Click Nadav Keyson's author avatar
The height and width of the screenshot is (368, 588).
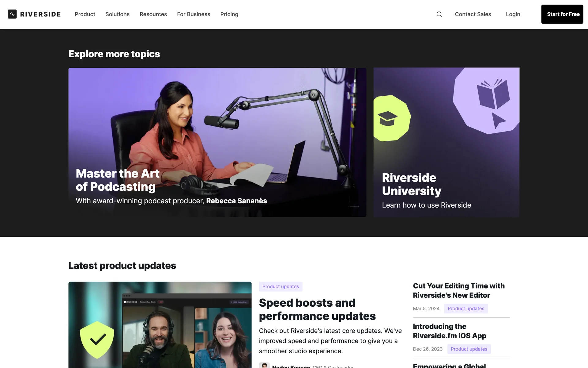click(264, 366)
